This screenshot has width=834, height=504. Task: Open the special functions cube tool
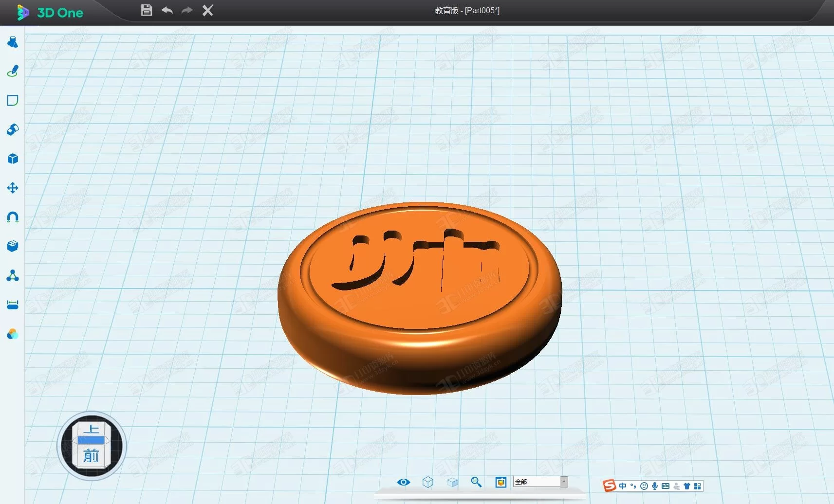[13, 159]
